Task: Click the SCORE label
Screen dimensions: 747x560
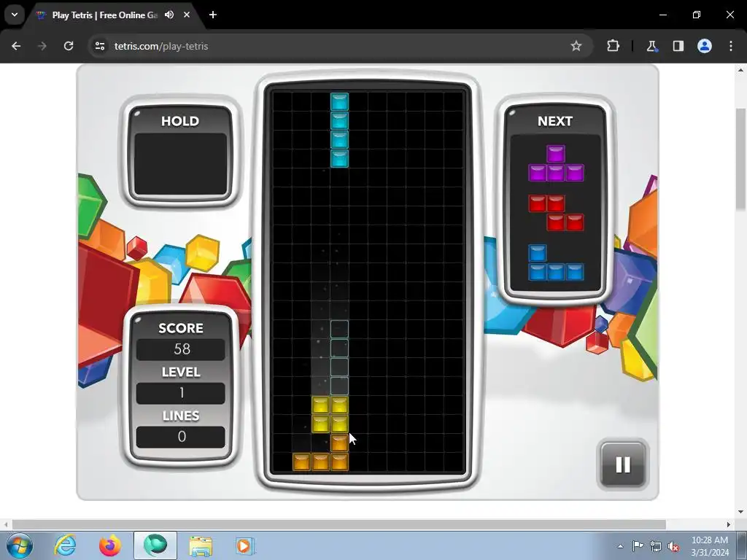Action: pyautogui.click(x=181, y=328)
